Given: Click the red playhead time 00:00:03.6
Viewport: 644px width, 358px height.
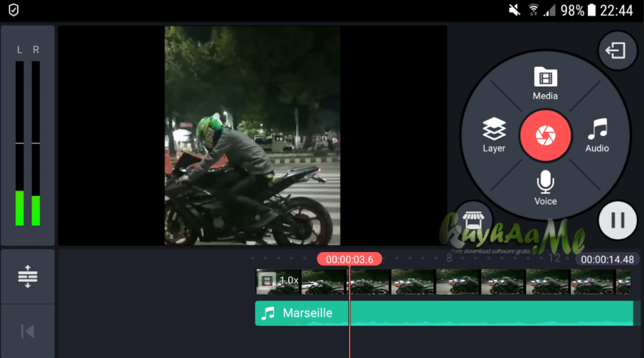Looking at the screenshot, I should (x=349, y=259).
